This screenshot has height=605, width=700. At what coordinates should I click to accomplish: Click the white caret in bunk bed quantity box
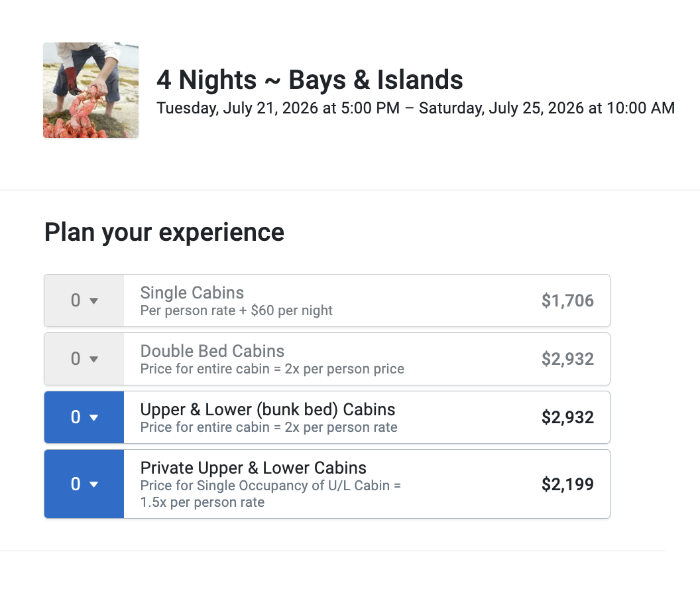click(x=93, y=418)
